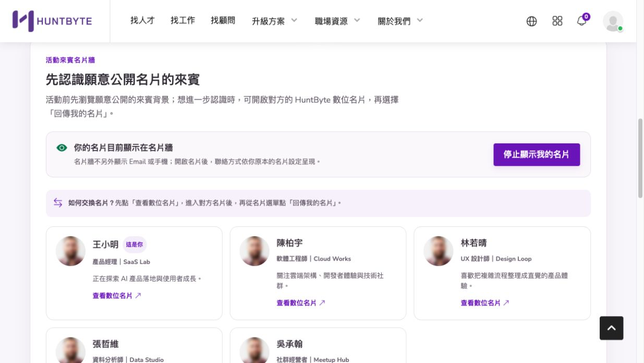644x363 pixels.
Task: Open 王小明's 查看數位名片 link
Action: coord(117,296)
